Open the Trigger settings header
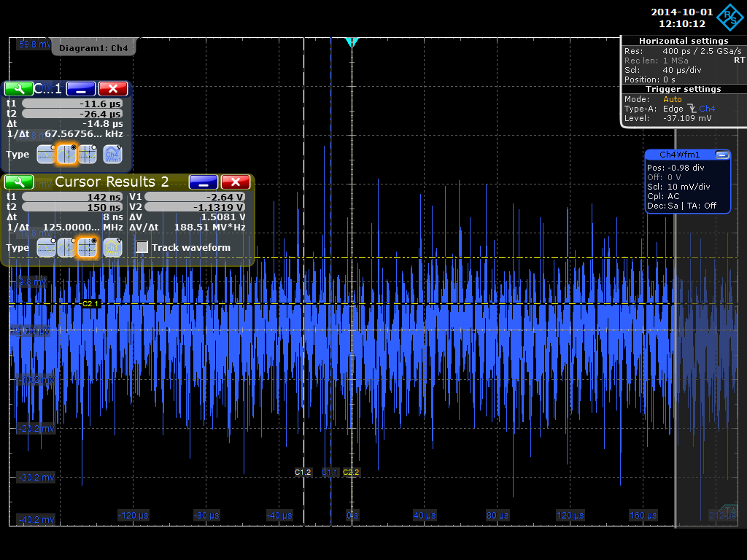Viewport: 747px width, 560px height. click(x=683, y=89)
